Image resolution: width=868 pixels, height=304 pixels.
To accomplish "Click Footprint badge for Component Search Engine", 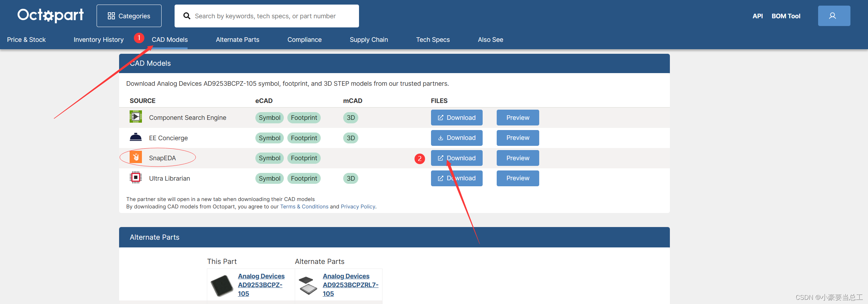I will click(x=304, y=118).
